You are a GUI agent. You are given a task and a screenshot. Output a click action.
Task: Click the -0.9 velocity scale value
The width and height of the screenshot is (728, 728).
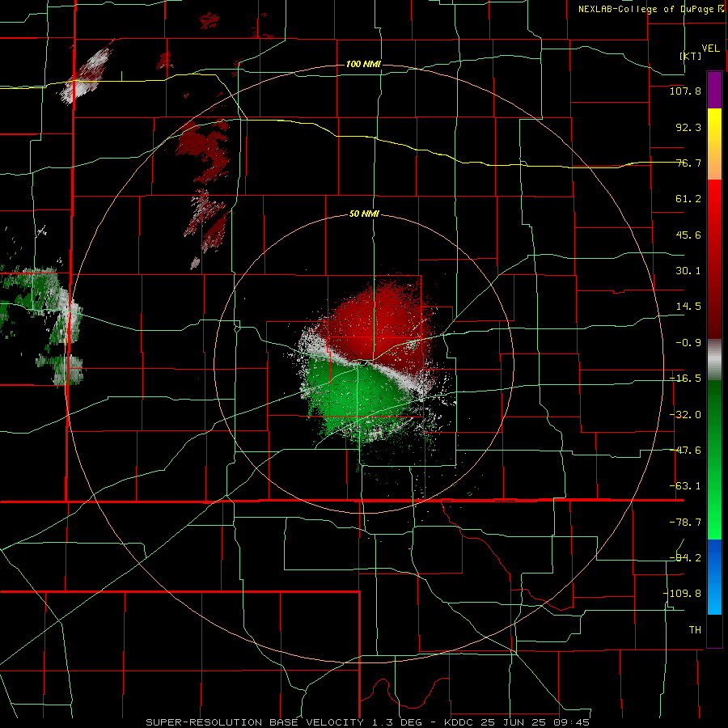688,343
